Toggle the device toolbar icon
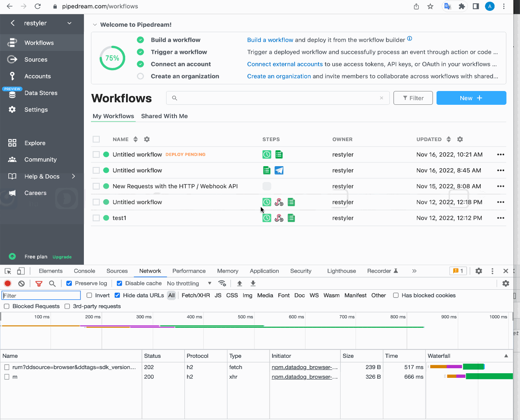Viewport: 520px width, 420px height. click(21, 271)
